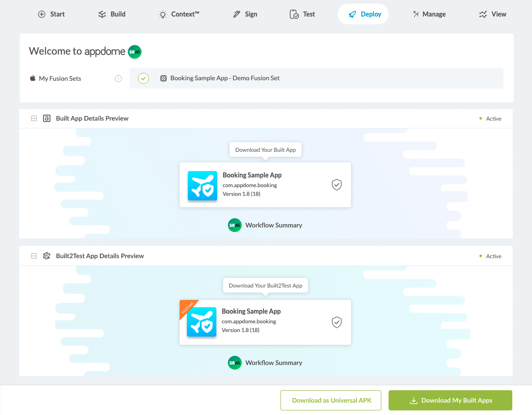
Task: Open Workflow Summary under Built2Test App
Action: tap(274, 363)
